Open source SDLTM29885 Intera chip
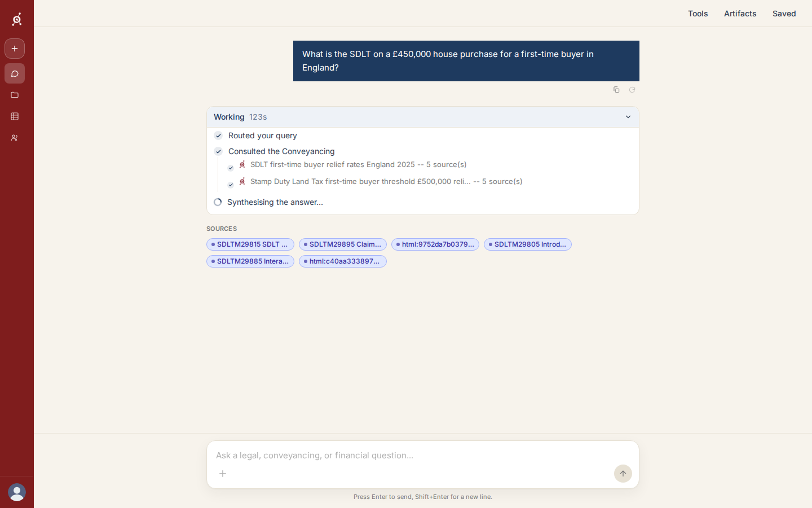Viewport: 812px width, 508px height. click(250, 261)
